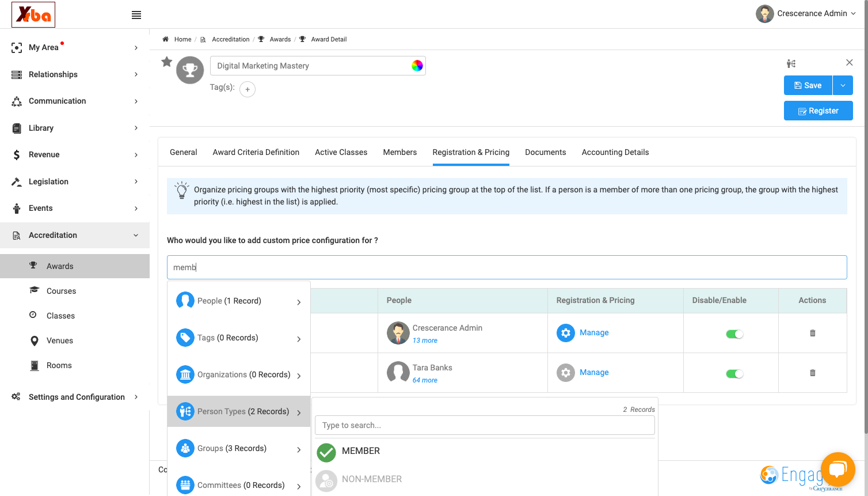Click the Register button

click(x=818, y=111)
